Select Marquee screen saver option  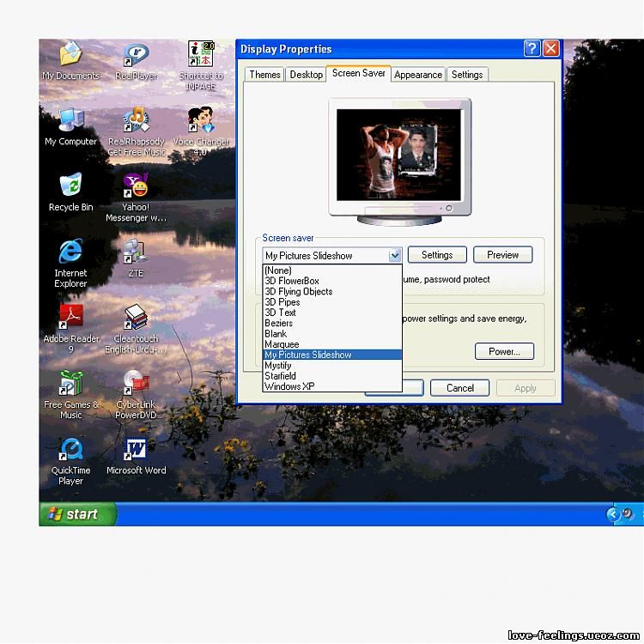pos(331,344)
